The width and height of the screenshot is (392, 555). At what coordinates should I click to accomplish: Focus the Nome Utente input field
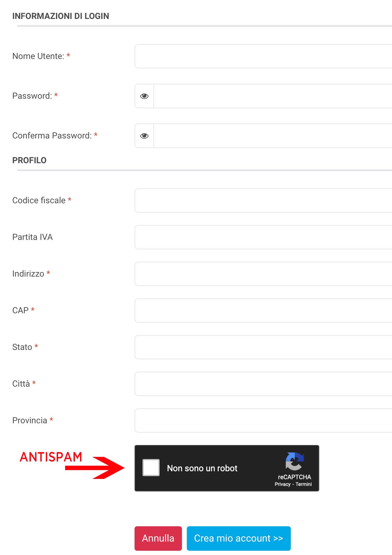263,57
